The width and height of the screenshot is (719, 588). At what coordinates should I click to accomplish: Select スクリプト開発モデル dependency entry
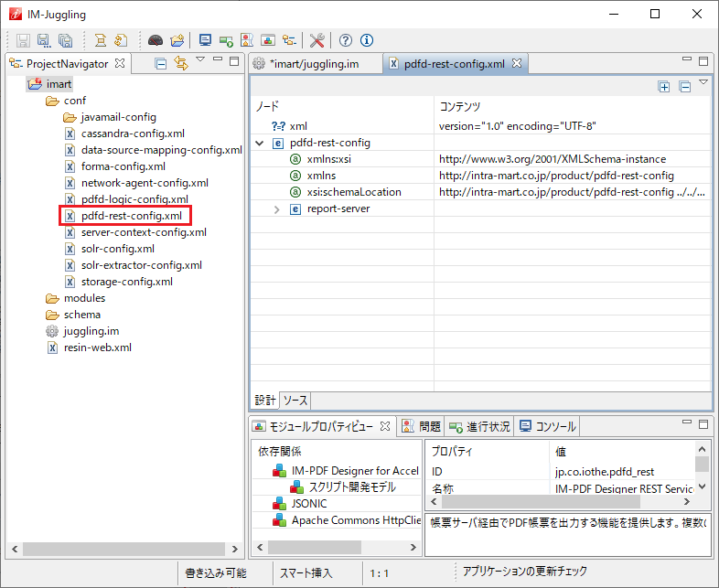coord(342,487)
